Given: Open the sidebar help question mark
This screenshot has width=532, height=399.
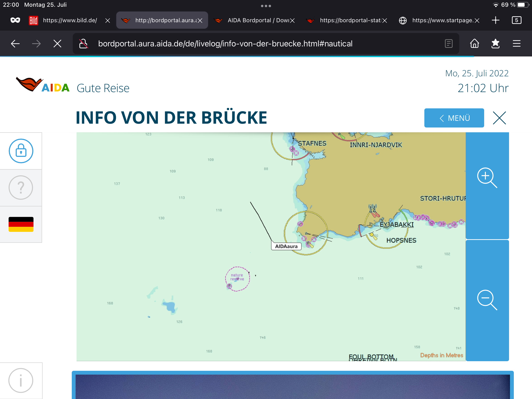Looking at the screenshot, I should 21,187.
